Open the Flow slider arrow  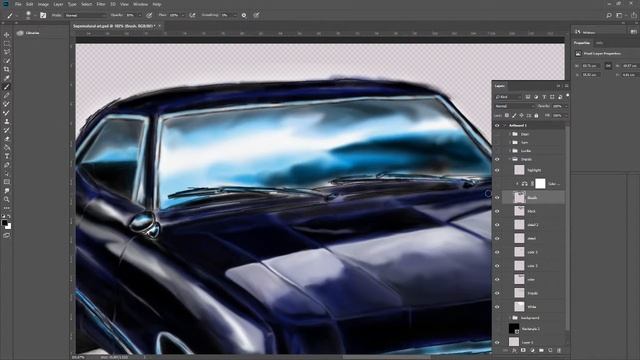182,15
